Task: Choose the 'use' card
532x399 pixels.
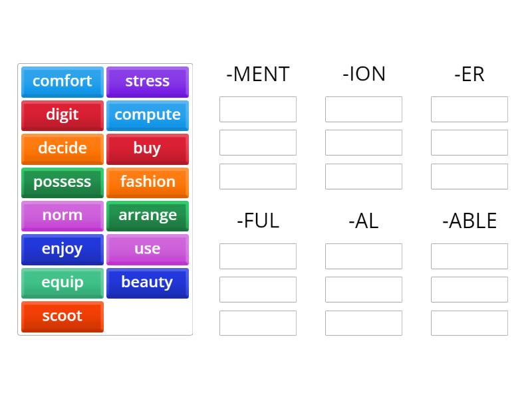Action: tap(148, 249)
